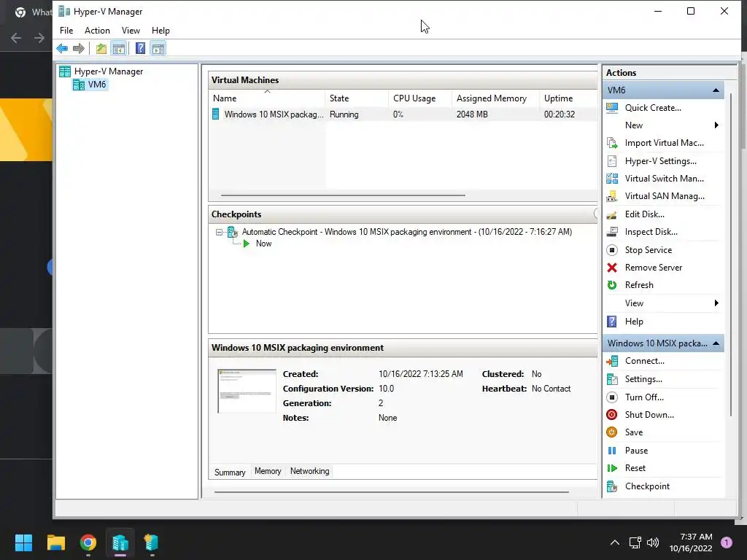Open Inspect Disk action
Image resolution: width=747 pixels, height=560 pixels.
(x=651, y=232)
